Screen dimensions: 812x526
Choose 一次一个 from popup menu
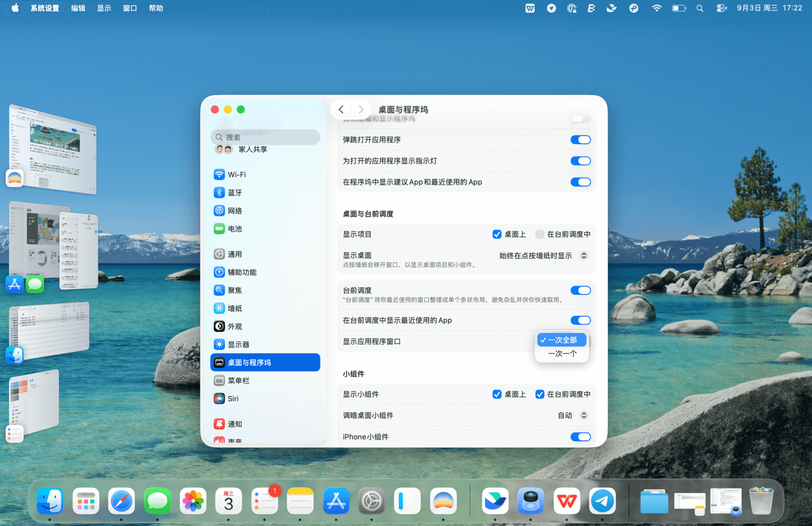coord(562,354)
